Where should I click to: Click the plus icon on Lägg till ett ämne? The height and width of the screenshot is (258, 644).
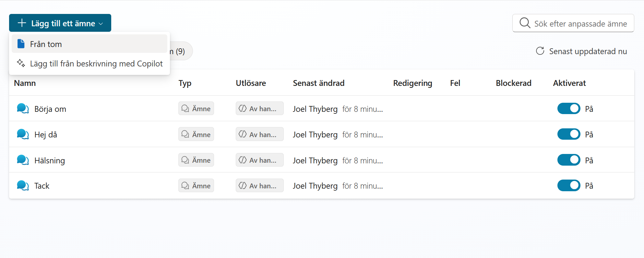click(22, 23)
